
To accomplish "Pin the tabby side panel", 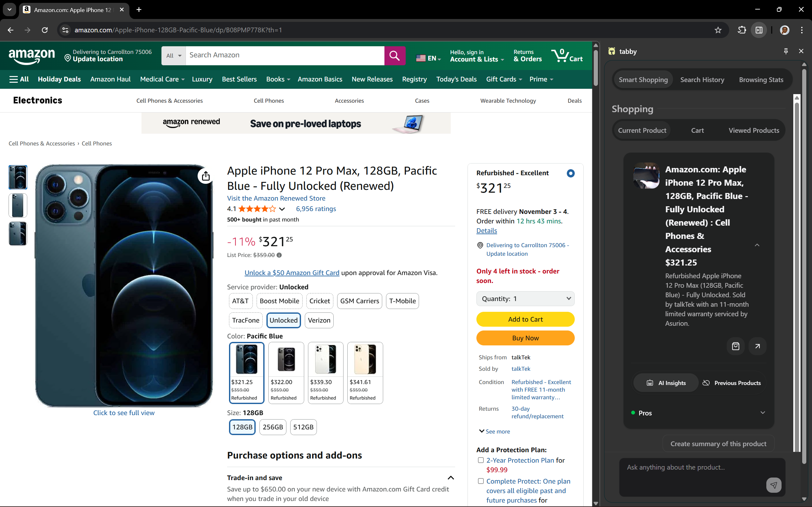I will [x=785, y=51].
